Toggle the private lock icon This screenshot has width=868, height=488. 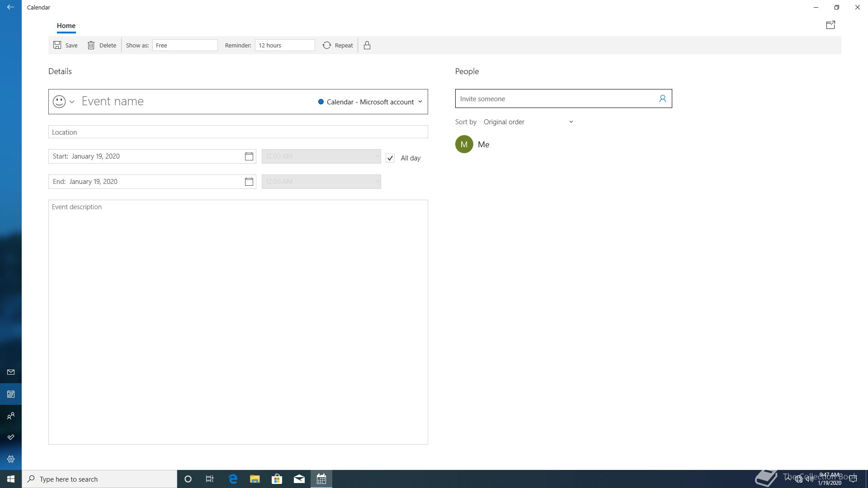(x=367, y=45)
